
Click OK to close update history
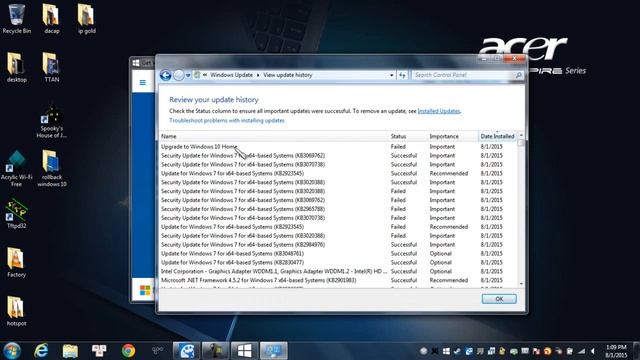(x=499, y=299)
